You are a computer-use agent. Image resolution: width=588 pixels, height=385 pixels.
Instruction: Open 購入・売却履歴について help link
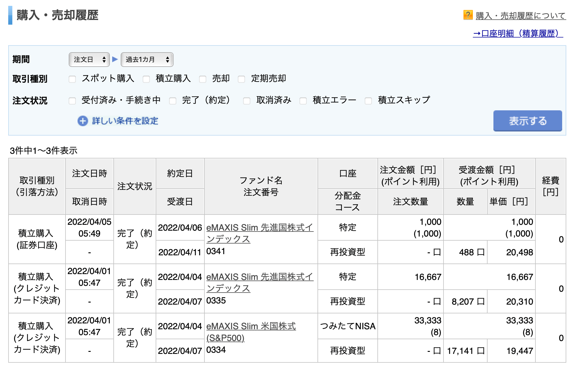click(520, 16)
